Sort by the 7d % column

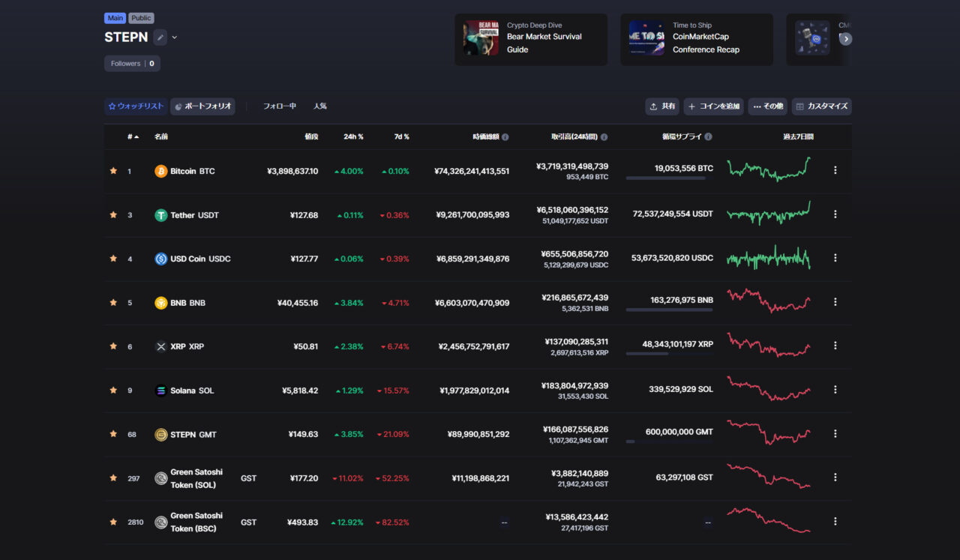(401, 137)
